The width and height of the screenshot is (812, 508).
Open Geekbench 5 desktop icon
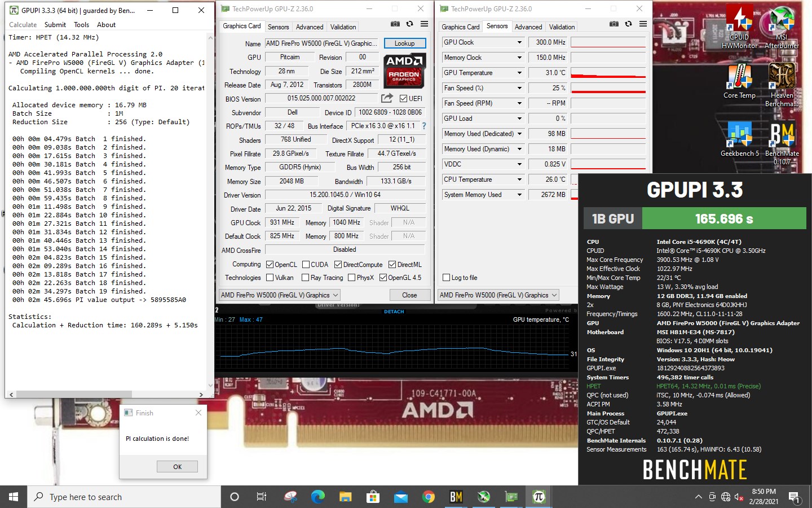click(x=739, y=139)
